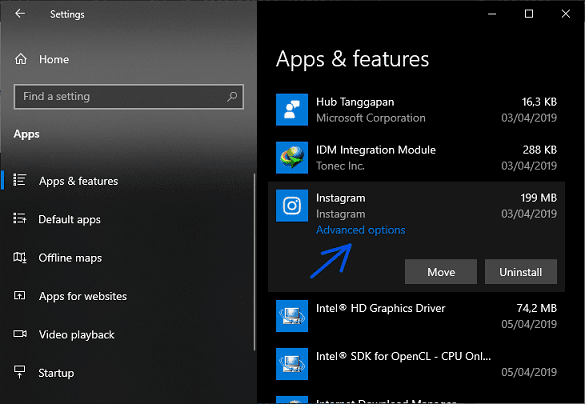
Task: Select the Startup sidebar icon
Action: [19, 372]
